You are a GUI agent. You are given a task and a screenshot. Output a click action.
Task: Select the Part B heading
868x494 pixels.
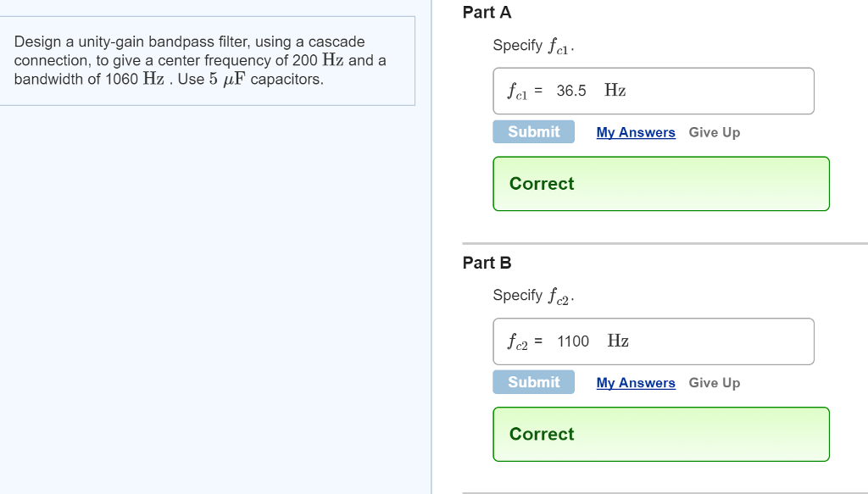coord(487,263)
